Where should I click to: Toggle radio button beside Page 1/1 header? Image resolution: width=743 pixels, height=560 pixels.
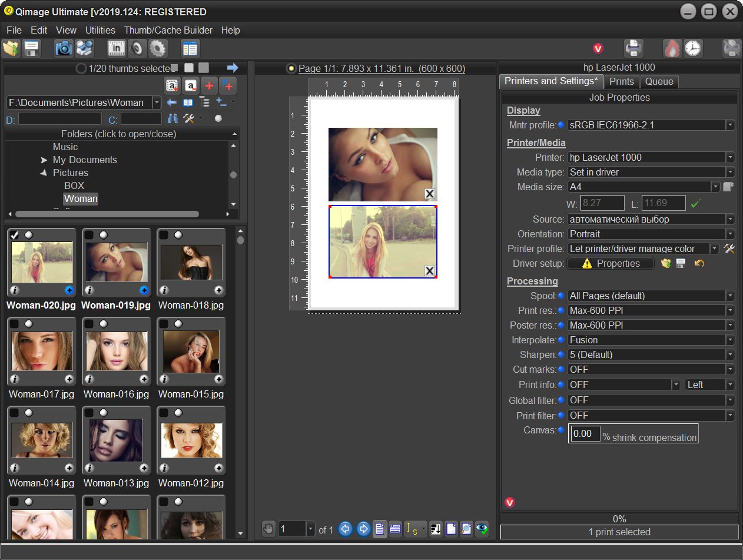click(291, 69)
